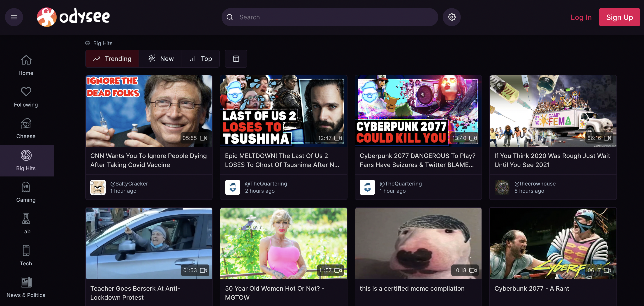
Task: Visit @TheQuartering link under Last Of Us video
Action: pos(266,183)
